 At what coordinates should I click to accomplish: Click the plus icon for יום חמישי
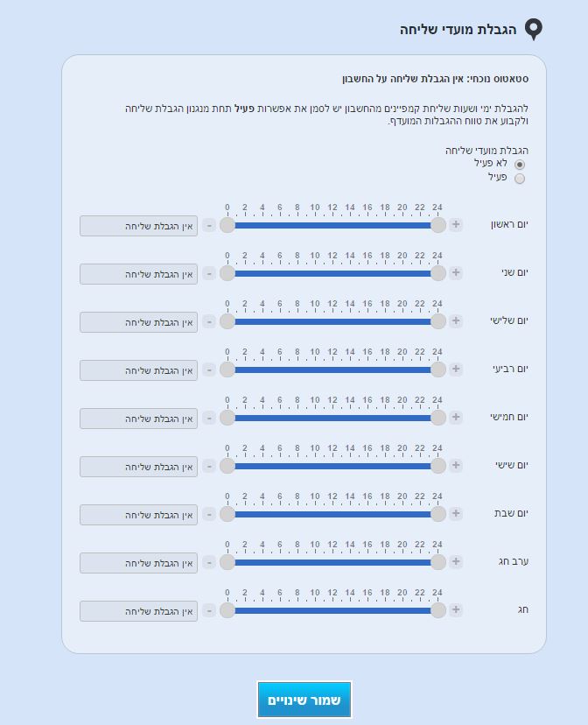tap(456, 418)
